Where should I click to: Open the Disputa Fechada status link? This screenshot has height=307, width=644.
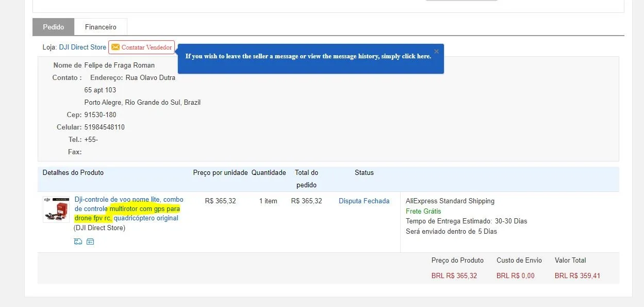point(364,201)
